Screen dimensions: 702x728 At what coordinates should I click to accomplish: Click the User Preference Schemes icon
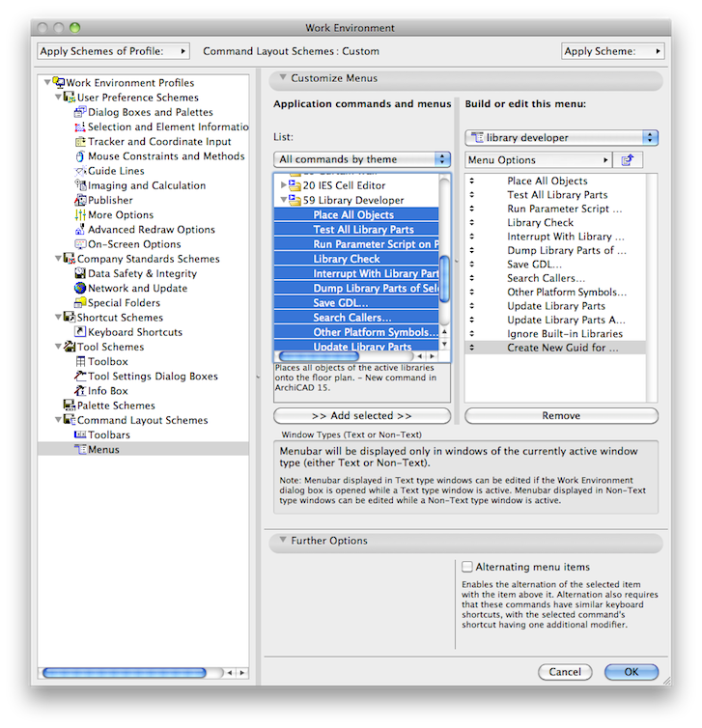(70, 98)
